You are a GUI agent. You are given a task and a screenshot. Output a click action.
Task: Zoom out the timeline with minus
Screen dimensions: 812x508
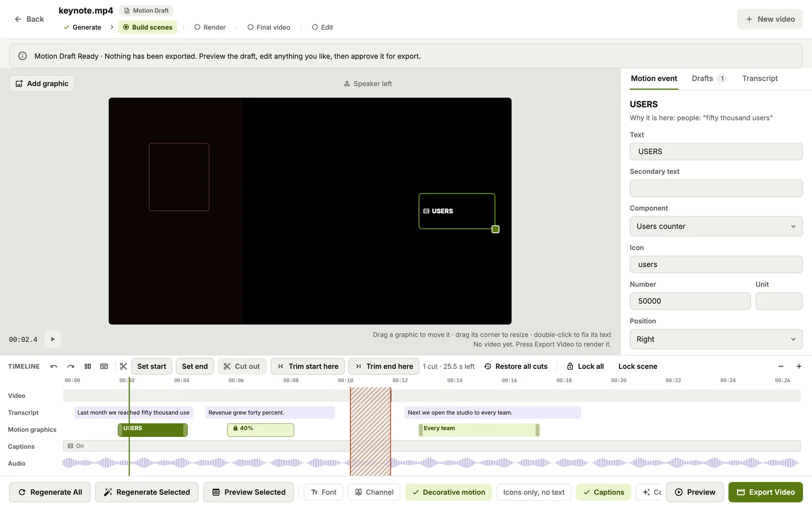tap(781, 366)
